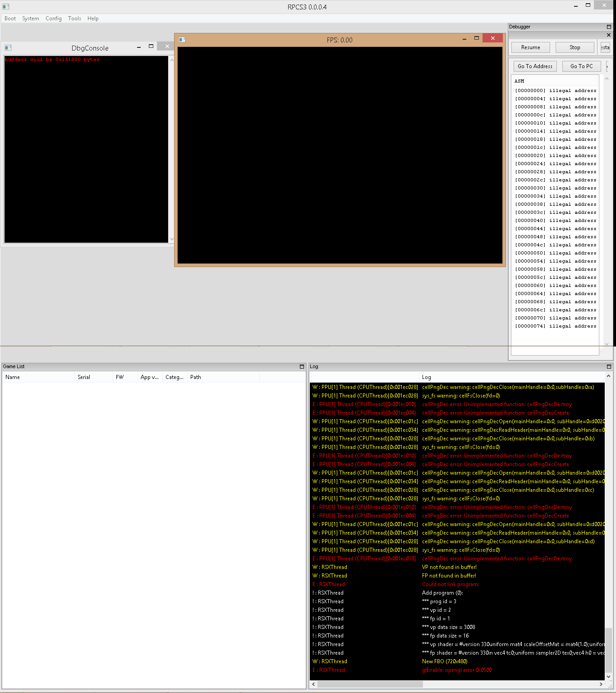
Task: Click the DbgConsole window system icon
Action: click(8, 48)
